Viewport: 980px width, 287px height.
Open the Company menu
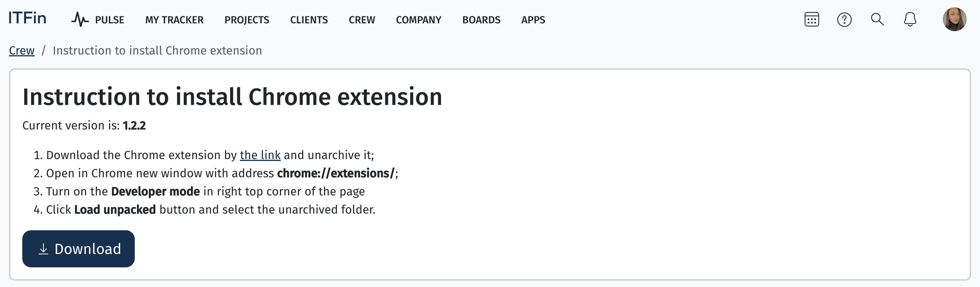(418, 20)
